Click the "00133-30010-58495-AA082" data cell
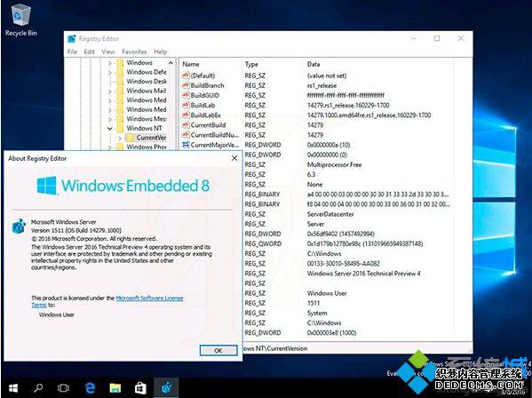532x398 pixels. point(343,264)
